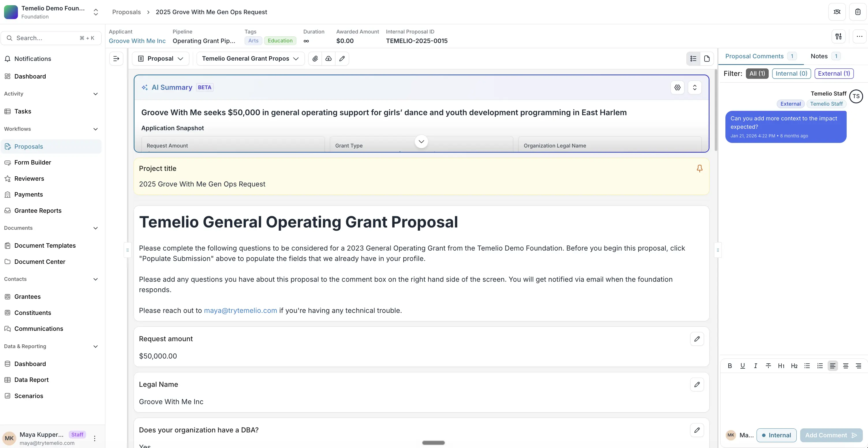Open the Temelio General Grant Propos dropdown

(250, 59)
